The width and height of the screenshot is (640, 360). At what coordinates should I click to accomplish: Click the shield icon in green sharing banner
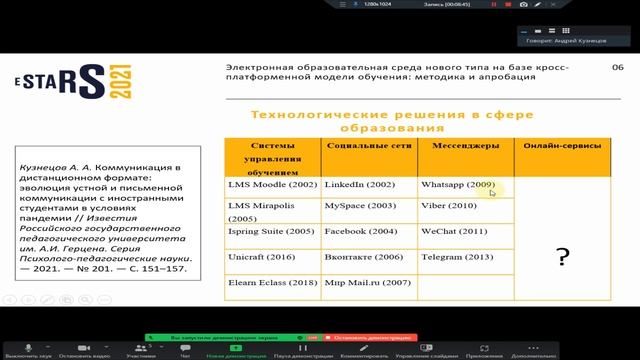coord(300,338)
